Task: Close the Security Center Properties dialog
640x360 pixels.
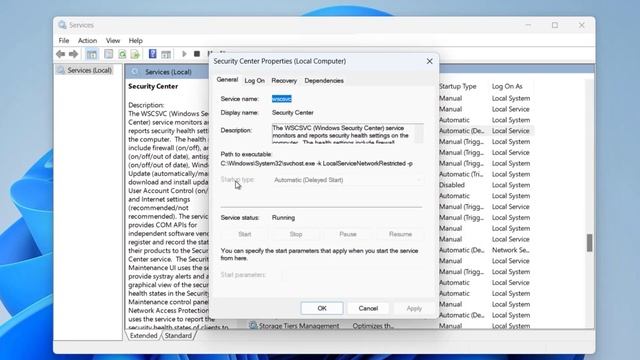Action: tap(429, 61)
